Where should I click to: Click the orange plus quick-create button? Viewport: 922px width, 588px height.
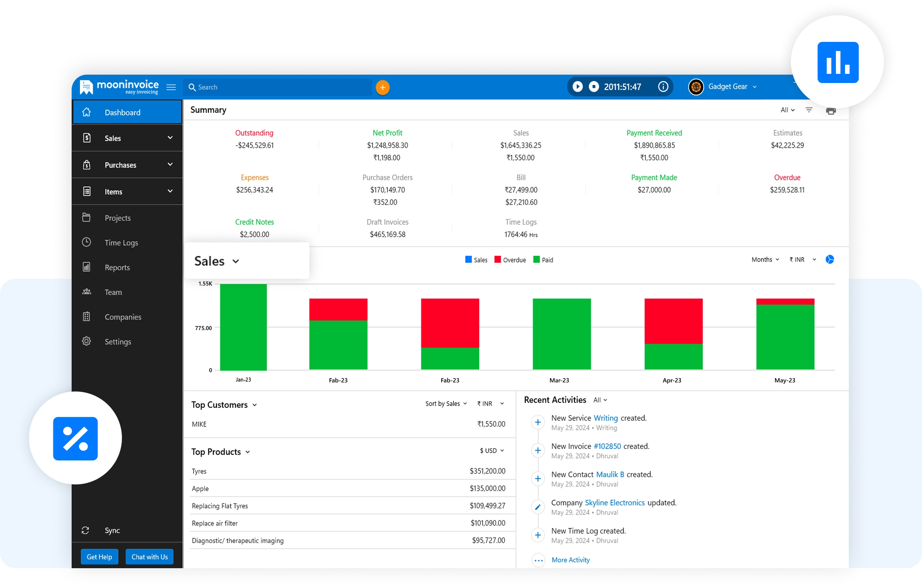click(382, 87)
